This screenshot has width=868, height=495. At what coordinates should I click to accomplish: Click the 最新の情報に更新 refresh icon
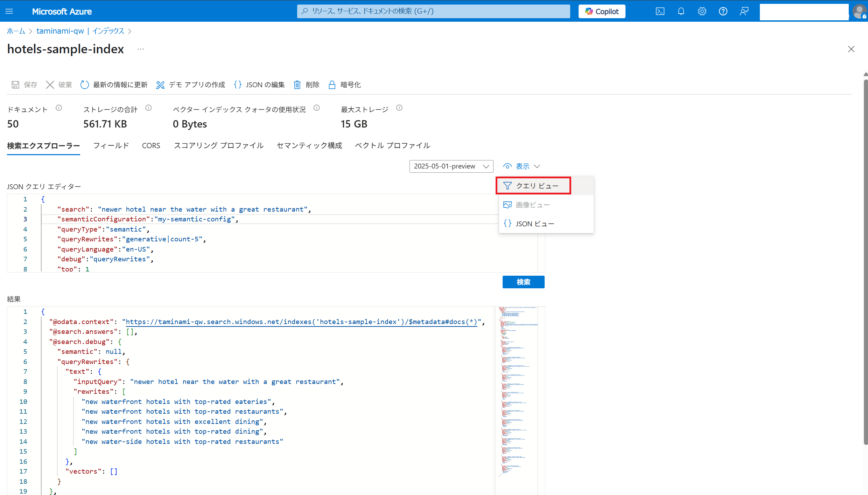coord(85,85)
